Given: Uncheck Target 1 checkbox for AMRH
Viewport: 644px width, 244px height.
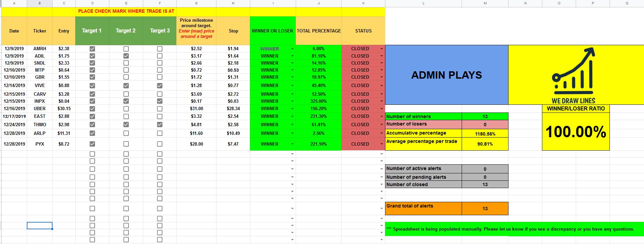Looking at the screenshot, I should 92,49.
